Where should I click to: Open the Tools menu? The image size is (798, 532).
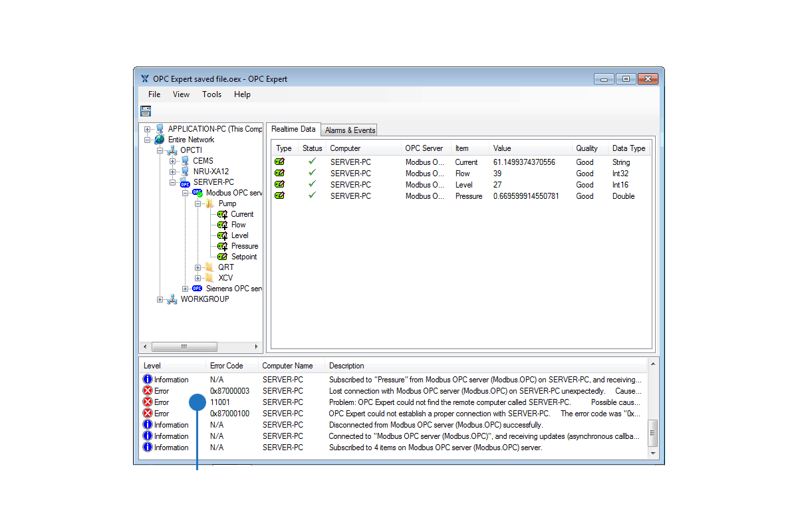click(x=212, y=94)
